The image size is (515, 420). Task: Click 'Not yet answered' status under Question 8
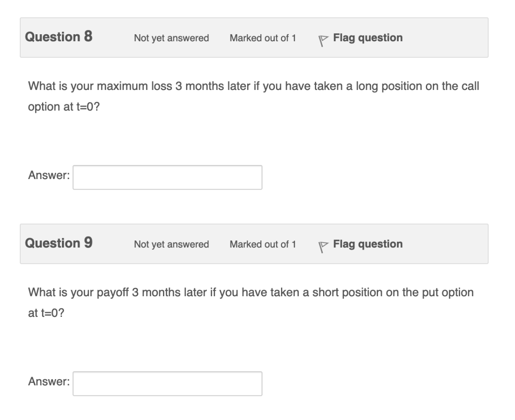click(x=171, y=39)
